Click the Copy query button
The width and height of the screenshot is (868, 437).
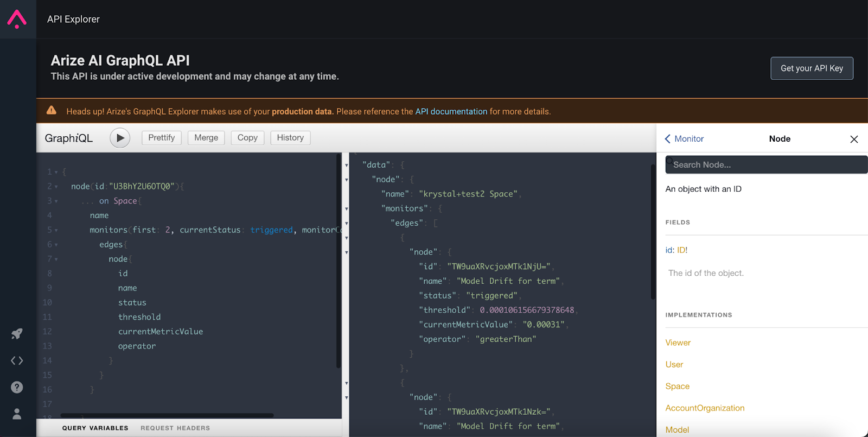pyautogui.click(x=247, y=138)
